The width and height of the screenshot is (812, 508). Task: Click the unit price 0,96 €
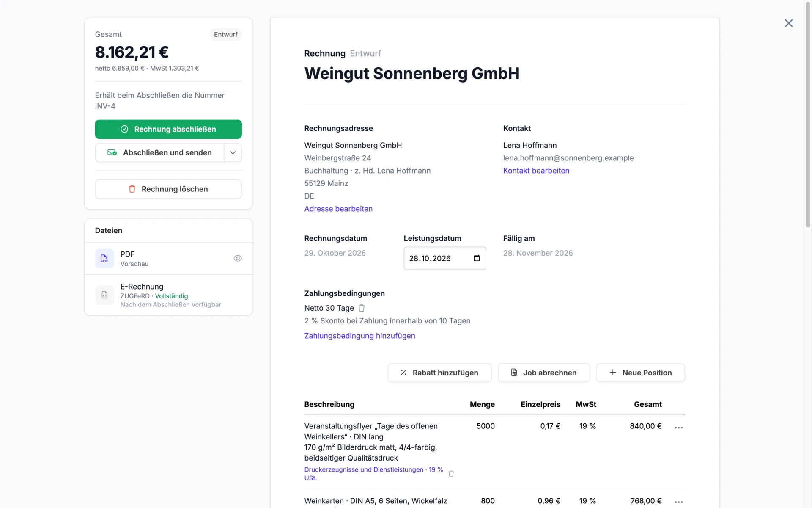549,501
